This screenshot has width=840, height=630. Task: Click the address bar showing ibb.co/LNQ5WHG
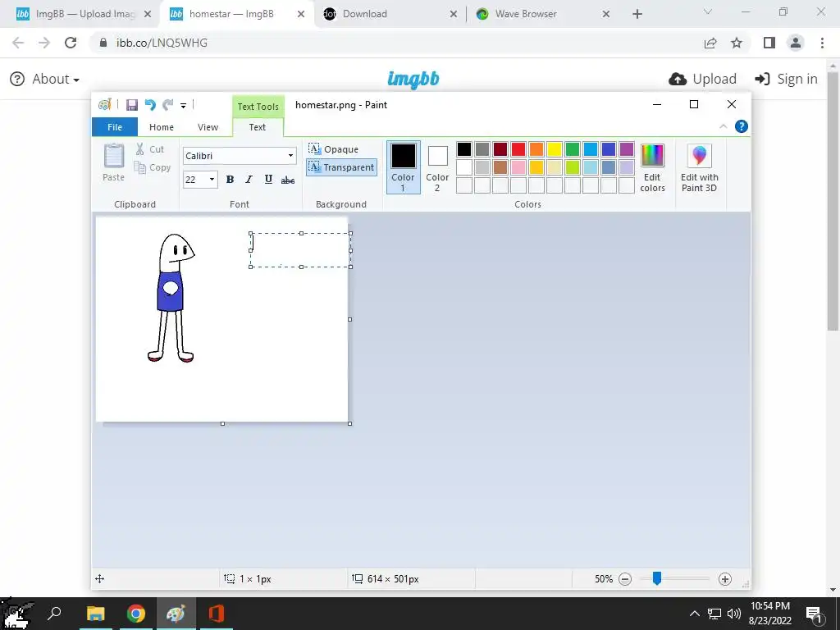(x=162, y=43)
